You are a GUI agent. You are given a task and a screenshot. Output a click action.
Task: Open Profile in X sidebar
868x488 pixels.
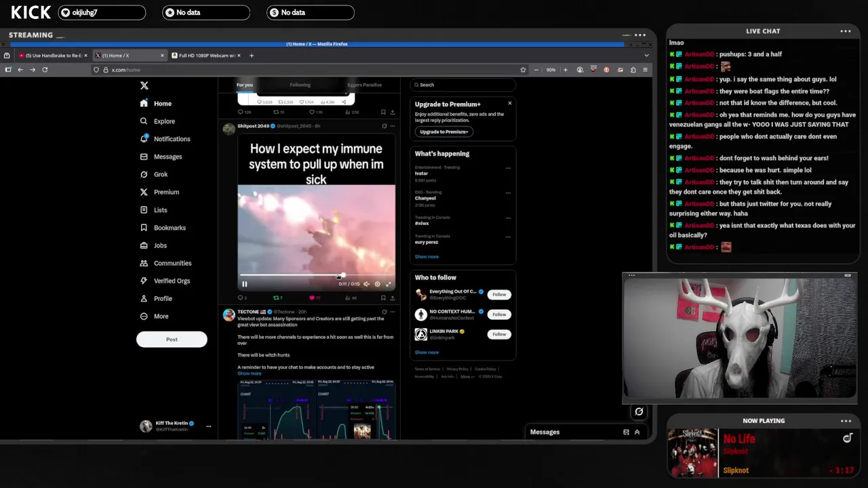pos(156,298)
